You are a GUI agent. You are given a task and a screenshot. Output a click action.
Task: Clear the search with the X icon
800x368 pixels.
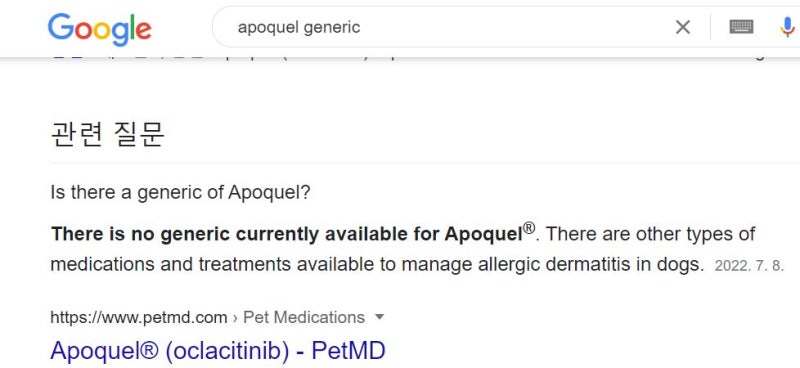[683, 27]
